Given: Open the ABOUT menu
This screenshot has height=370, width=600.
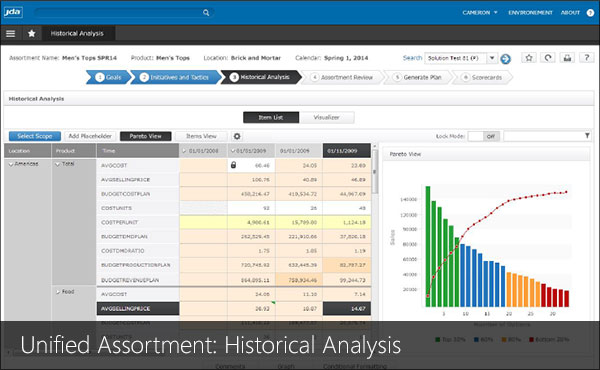Looking at the screenshot, I should [x=570, y=13].
